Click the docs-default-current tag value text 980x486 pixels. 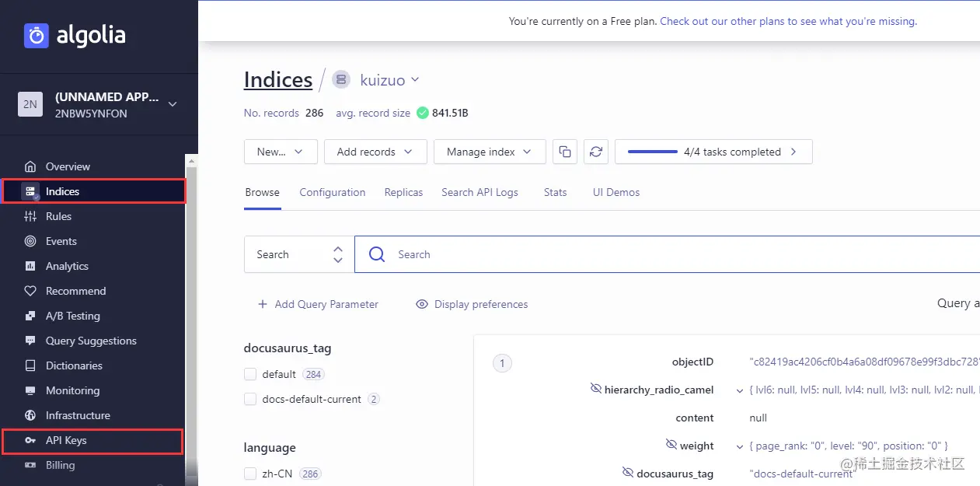pos(801,474)
